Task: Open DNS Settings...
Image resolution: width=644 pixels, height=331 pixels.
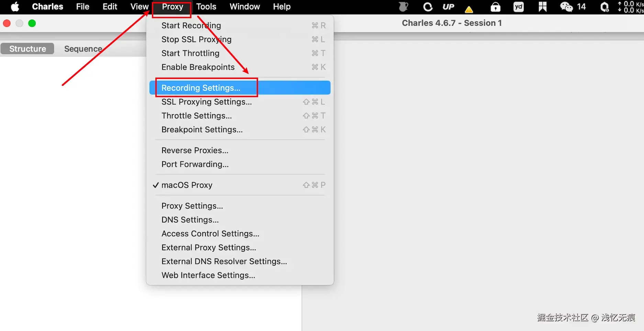Action: (x=240, y=220)
